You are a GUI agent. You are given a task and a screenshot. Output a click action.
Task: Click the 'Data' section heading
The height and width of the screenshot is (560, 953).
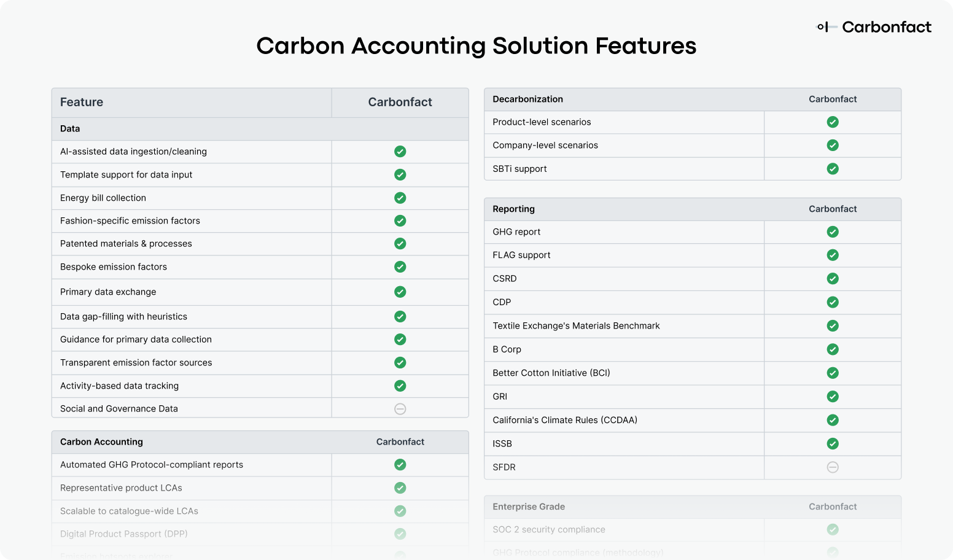(70, 129)
